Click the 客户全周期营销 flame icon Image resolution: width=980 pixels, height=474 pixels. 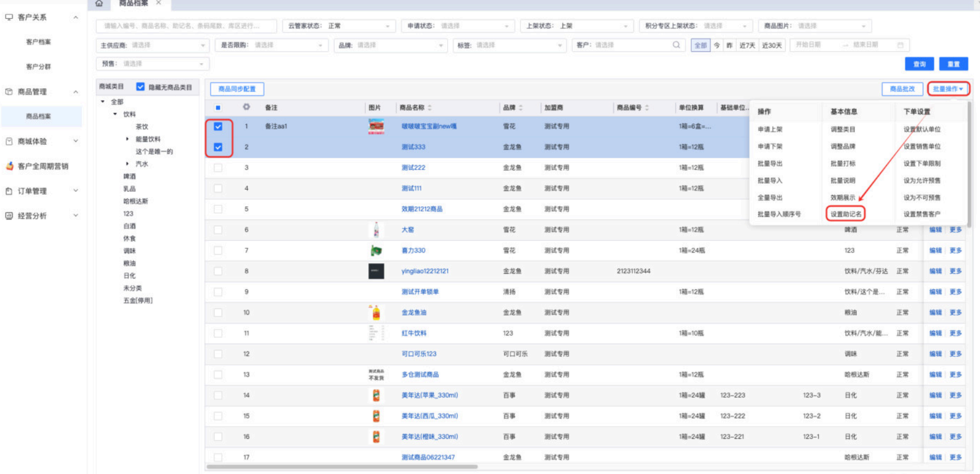pyautogui.click(x=9, y=166)
